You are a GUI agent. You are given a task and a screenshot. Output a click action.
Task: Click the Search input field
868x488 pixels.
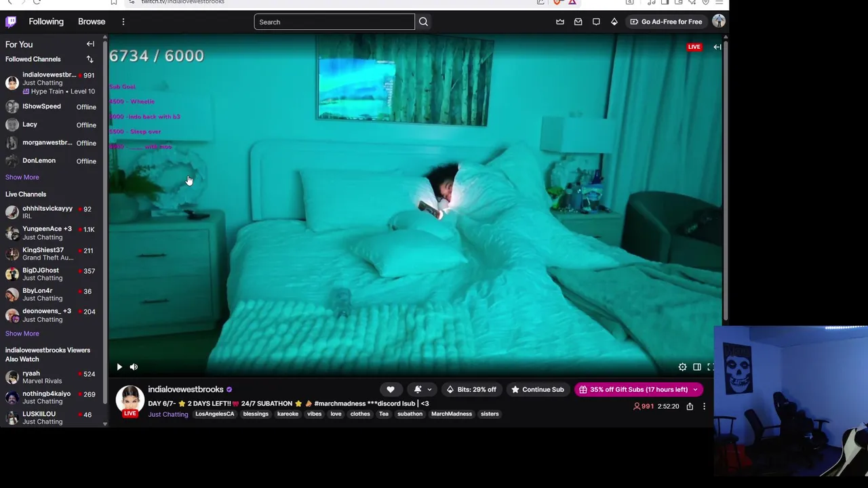tap(334, 22)
